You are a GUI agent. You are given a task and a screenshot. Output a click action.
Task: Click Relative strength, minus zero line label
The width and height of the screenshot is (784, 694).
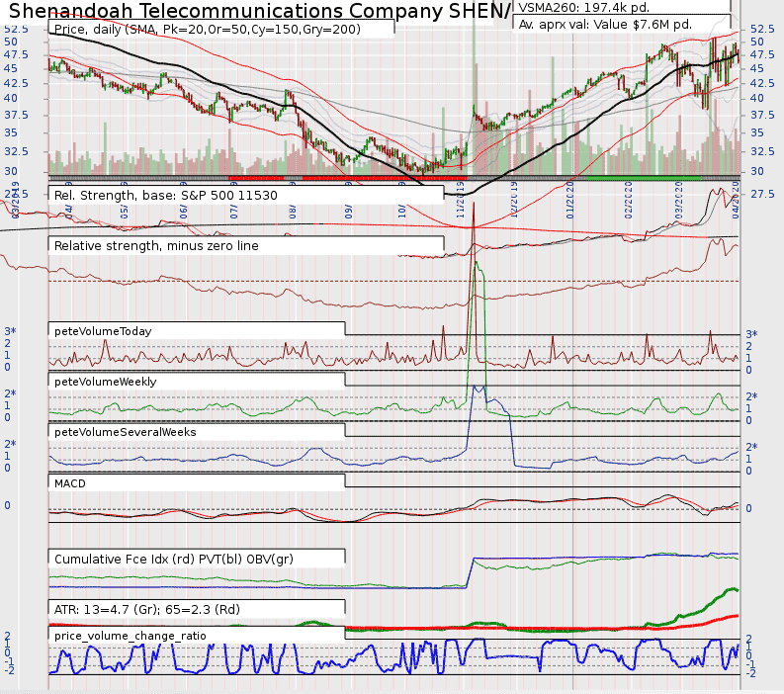click(x=156, y=246)
